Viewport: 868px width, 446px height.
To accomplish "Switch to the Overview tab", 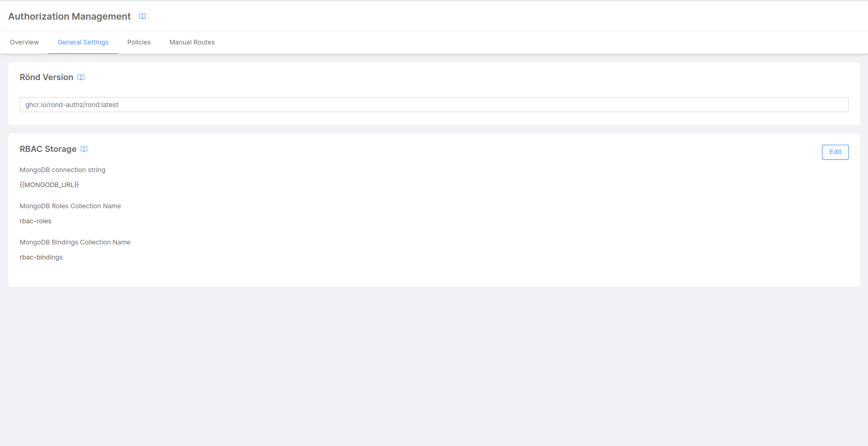I will coord(24,42).
